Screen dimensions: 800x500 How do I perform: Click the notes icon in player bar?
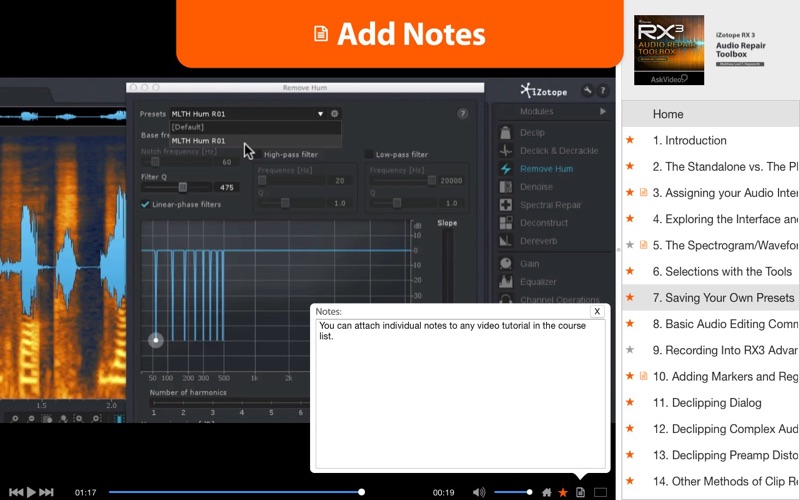pyautogui.click(x=580, y=492)
